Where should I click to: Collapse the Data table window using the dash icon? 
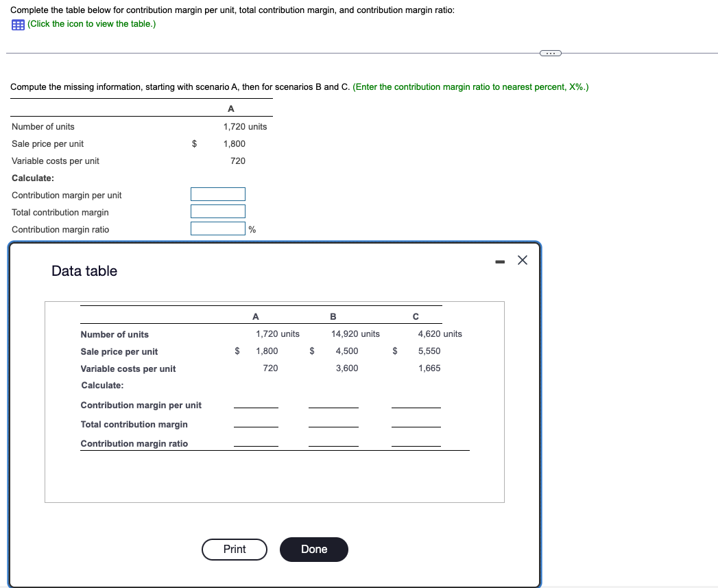click(x=500, y=260)
